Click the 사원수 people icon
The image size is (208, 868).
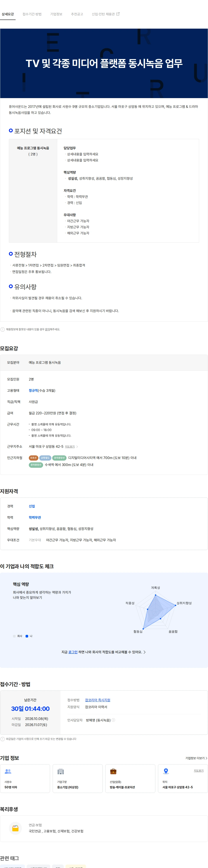point(8,771)
